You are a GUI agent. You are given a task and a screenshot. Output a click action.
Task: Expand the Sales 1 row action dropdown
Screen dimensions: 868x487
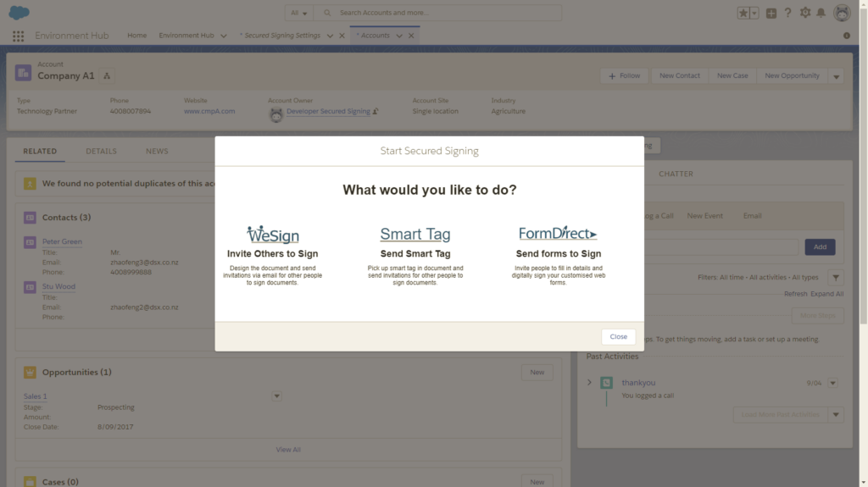coord(277,396)
